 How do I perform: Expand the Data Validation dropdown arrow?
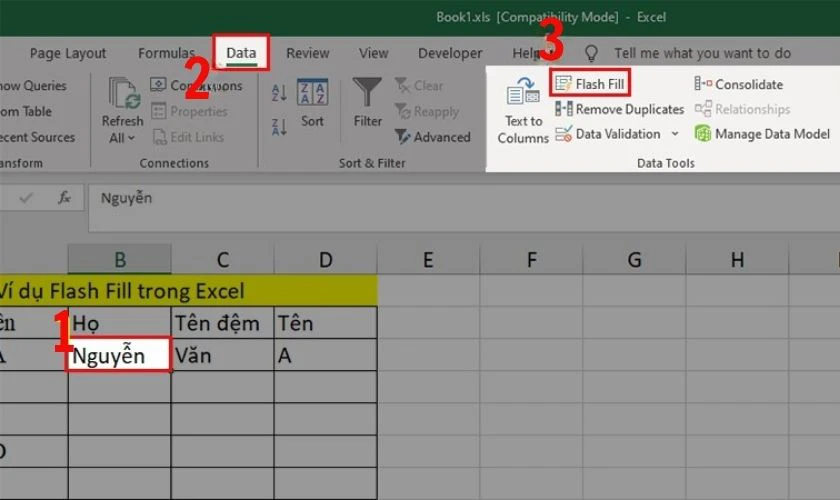pos(675,134)
